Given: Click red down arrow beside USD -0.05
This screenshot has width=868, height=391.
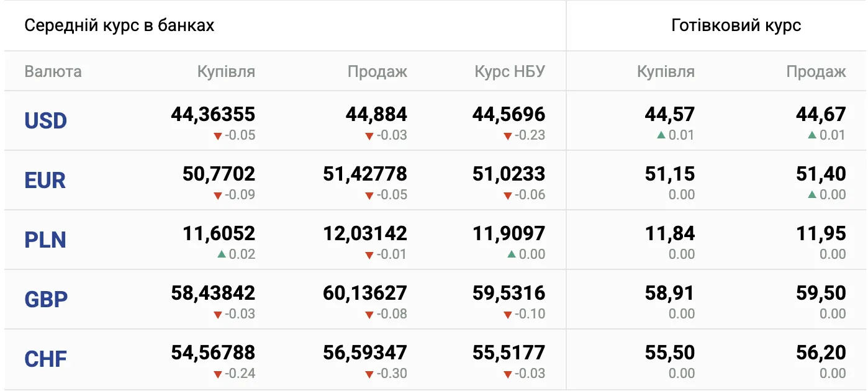Looking at the screenshot, I should click(x=217, y=136).
